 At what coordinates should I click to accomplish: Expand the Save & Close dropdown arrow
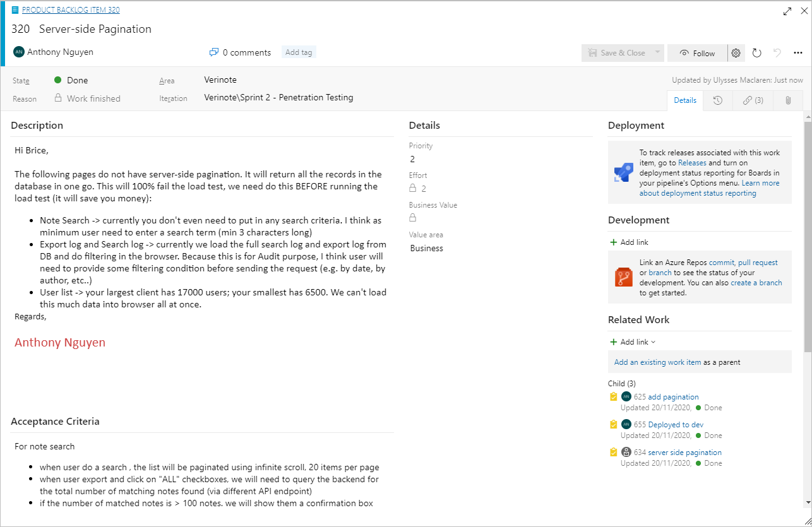tap(657, 53)
